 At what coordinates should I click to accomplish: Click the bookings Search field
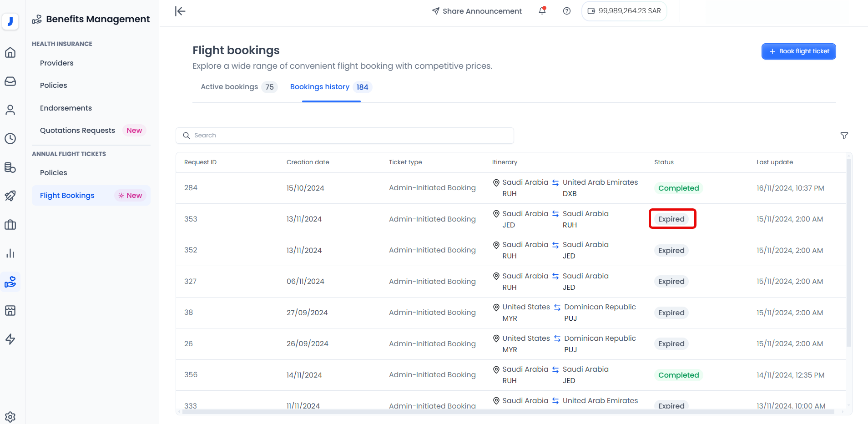click(x=345, y=136)
